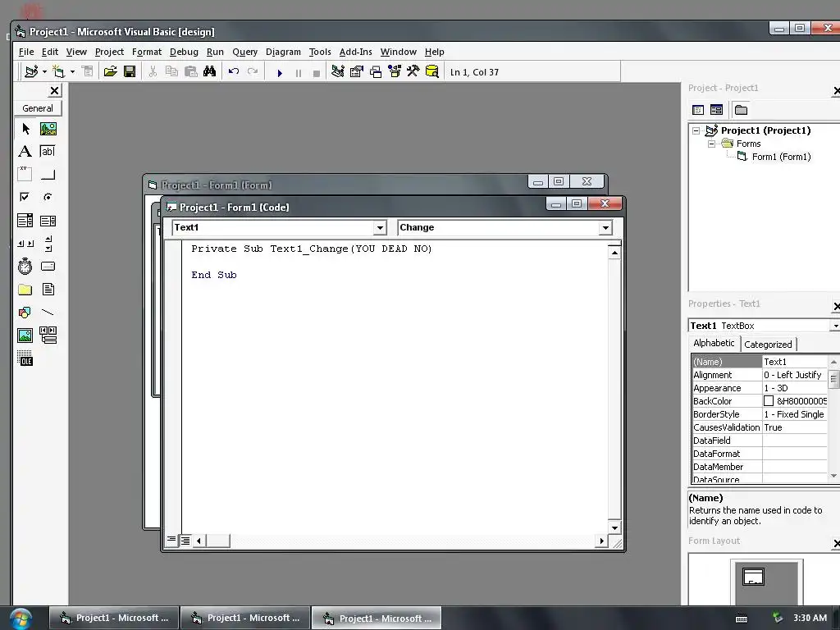Viewport: 840px width, 630px height.
Task: Select the CommandButton tool
Action: point(48,174)
